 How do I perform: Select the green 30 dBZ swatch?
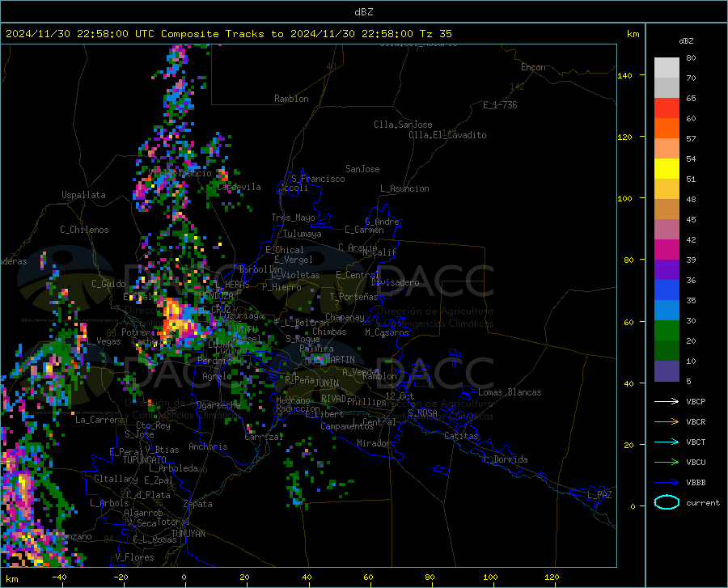pyautogui.click(x=667, y=331)
